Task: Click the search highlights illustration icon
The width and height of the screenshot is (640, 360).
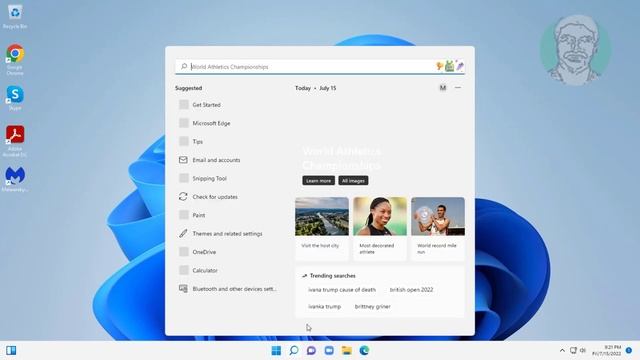Action: [450, 66]
